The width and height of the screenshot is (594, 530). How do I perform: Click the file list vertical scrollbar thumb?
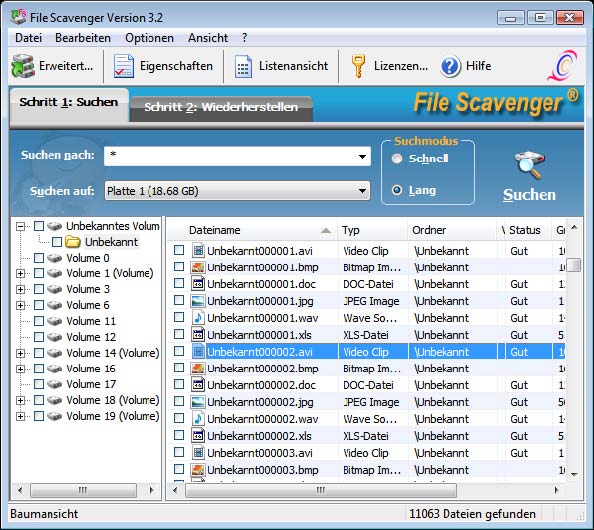[575, 265]
